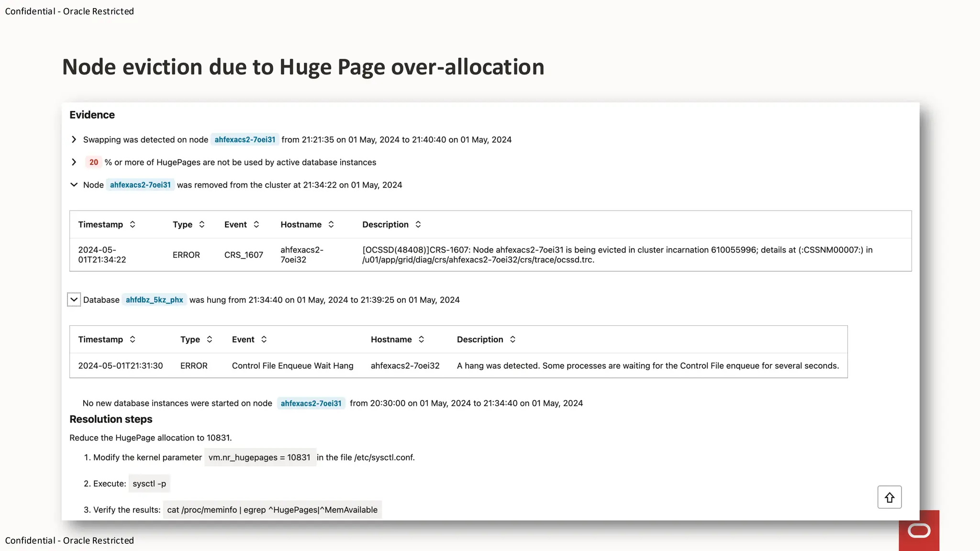The image size is (980, 551).
Task: Click the red 20 percent badge
Action: pyautogui.click(x=94, y=162)
